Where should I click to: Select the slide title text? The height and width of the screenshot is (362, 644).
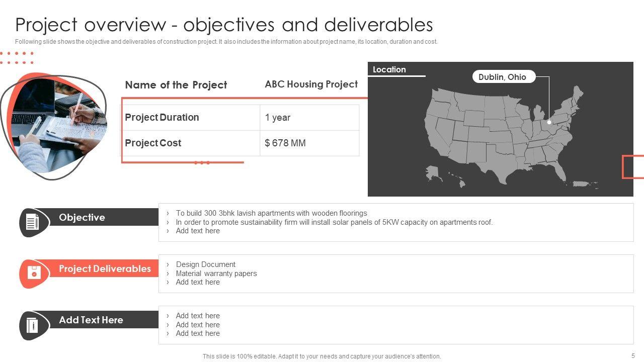click(224, 25)
